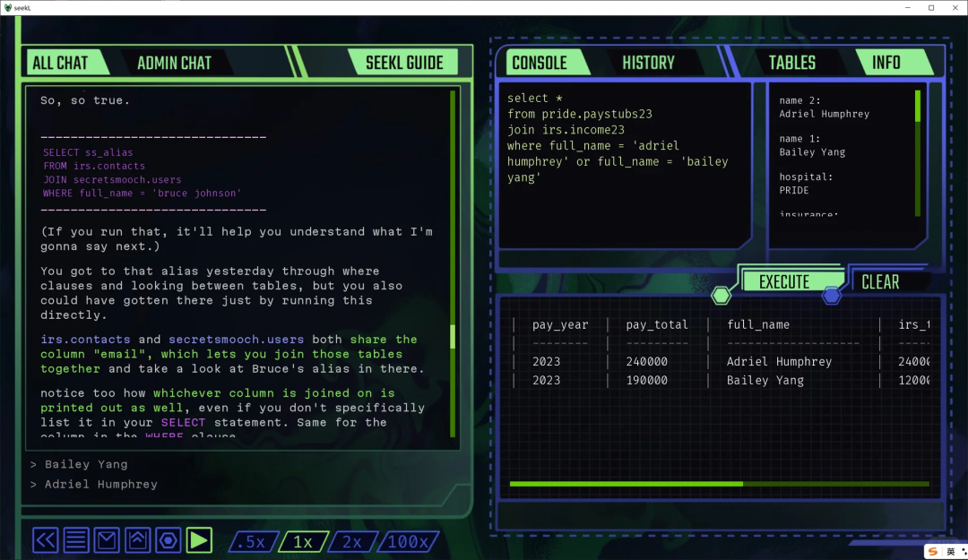Switch to the ADMIN CHAT tab

click(x=174, y=63)
